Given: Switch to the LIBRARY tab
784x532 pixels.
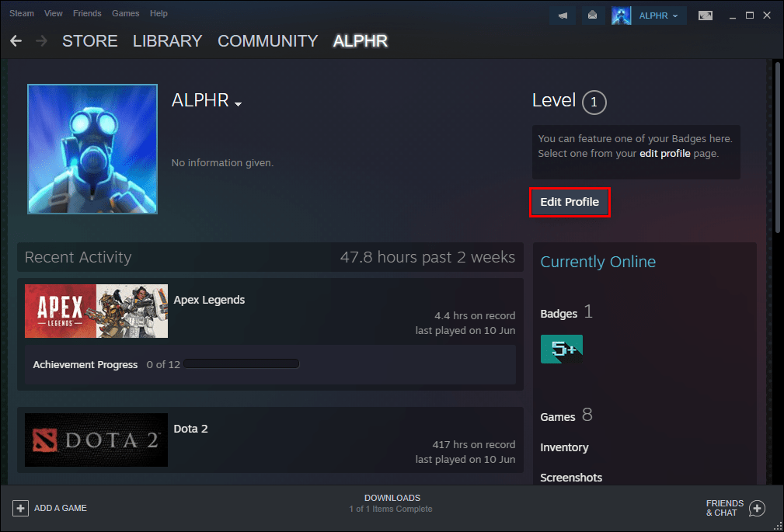Looking at the screenshot, I should 167,41.
